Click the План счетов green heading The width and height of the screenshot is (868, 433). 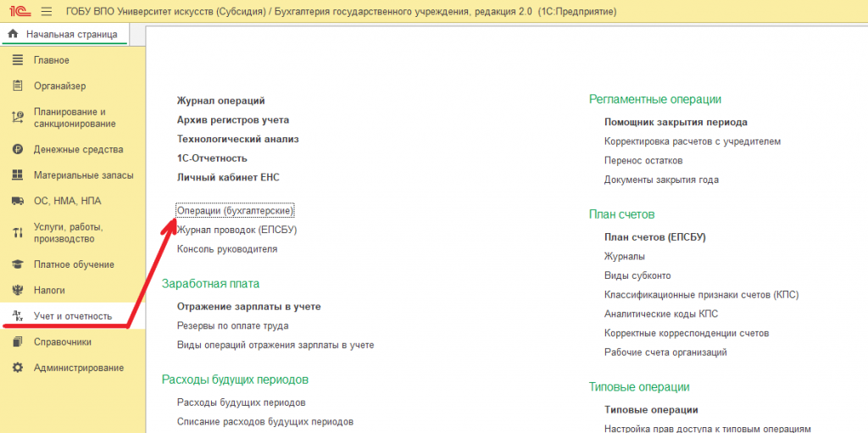[622, 214]
